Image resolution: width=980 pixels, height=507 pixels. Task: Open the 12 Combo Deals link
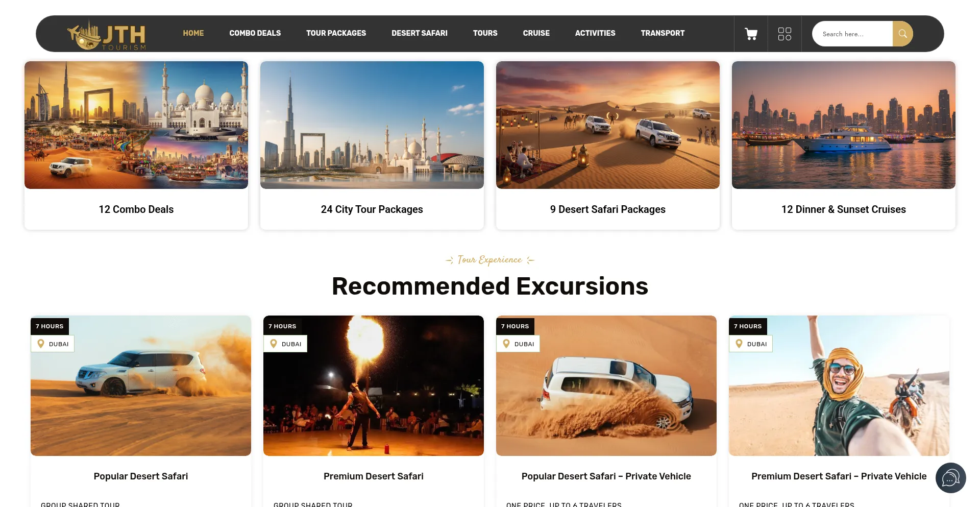(x=136, y=209)
